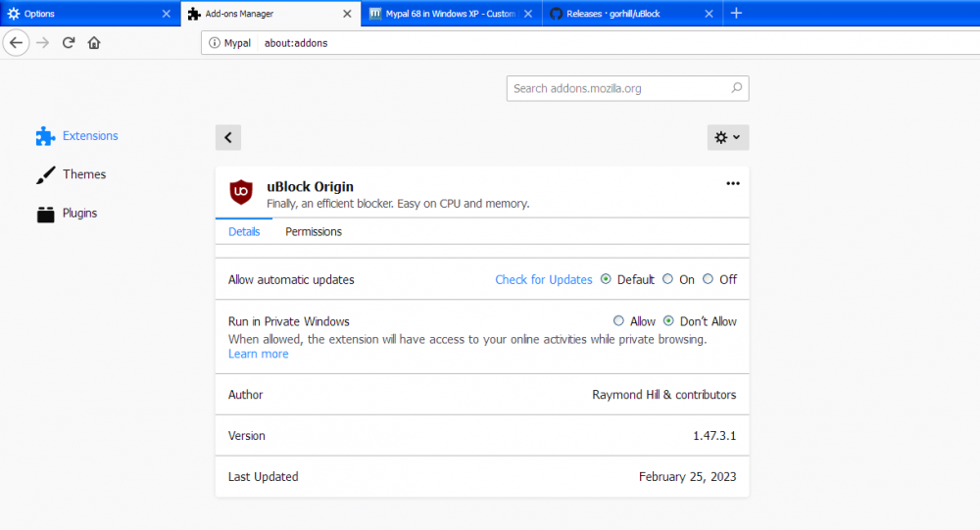This screenshot has height=530, width=980.
Task: Open the gear tools dropdown menu
Action: pyautogui.click(x=727, y=138)
